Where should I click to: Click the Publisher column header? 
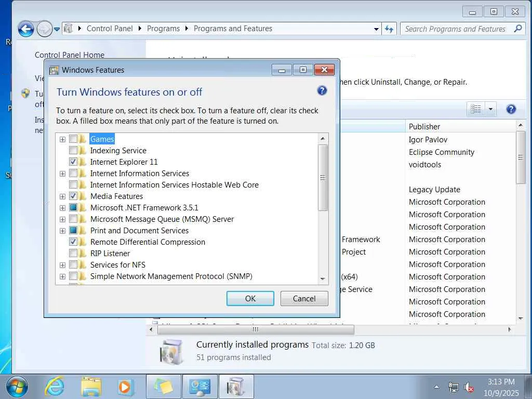[x=460, y=126]
